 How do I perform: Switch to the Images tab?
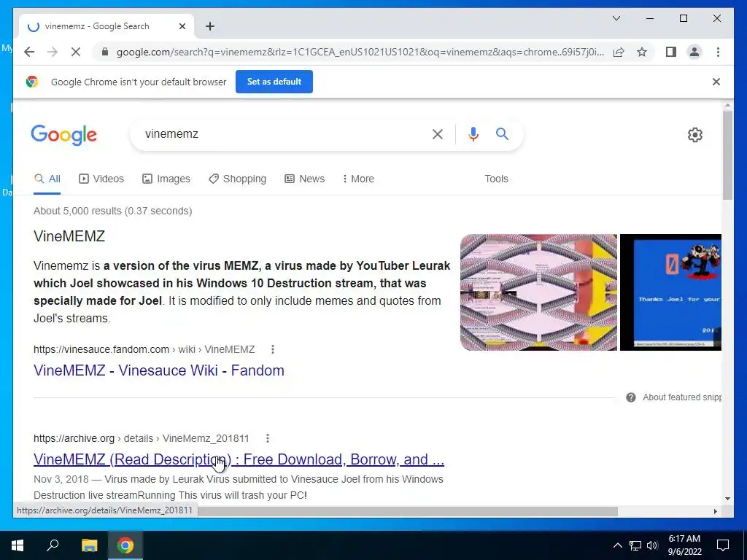point(166,179)
